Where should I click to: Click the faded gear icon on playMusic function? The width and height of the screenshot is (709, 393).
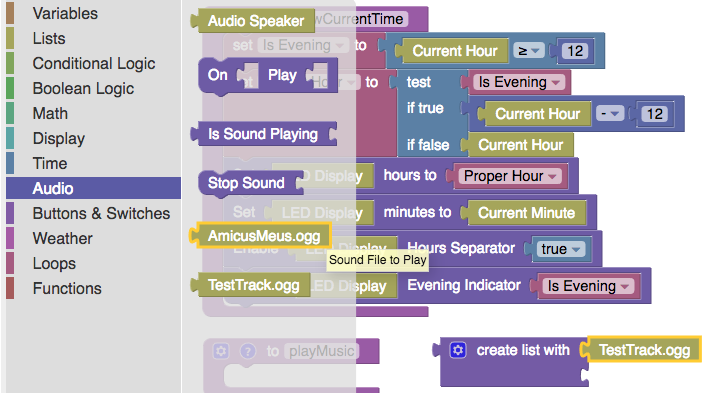221,351
